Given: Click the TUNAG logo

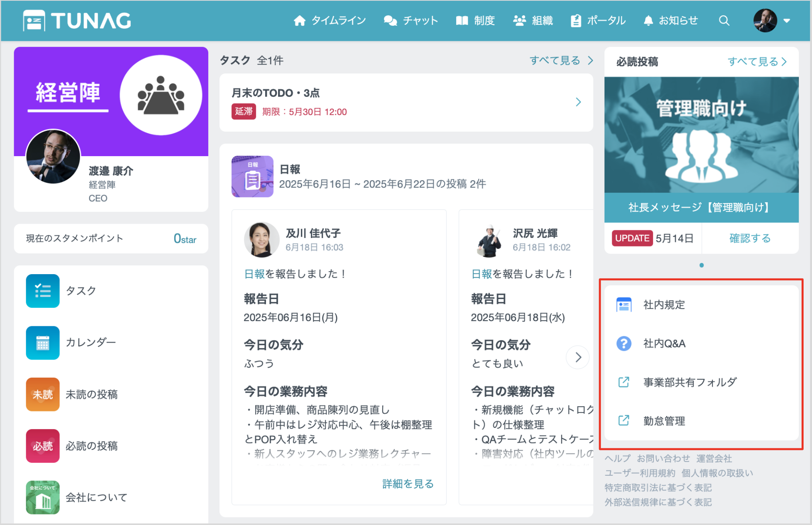Looking at the screenshot, I should coord(77,20).
